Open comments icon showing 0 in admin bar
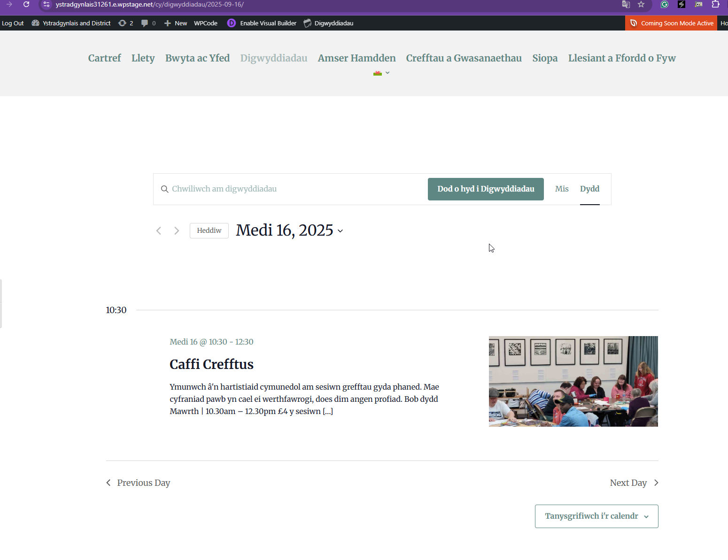This screenshot has height=560, width=728. tap(148, 23)
